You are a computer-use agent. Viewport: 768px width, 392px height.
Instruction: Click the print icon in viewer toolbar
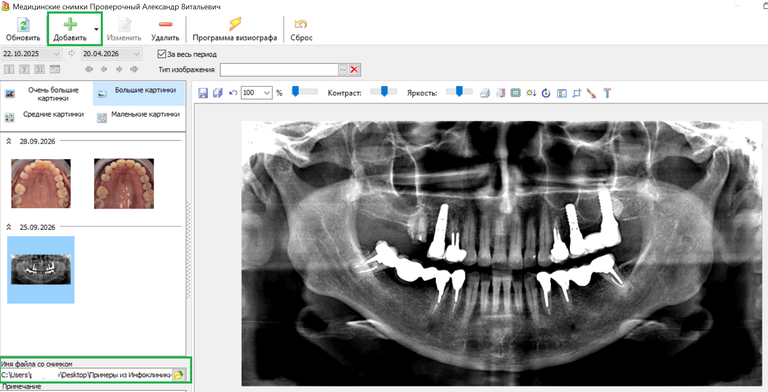coord(485,93)
